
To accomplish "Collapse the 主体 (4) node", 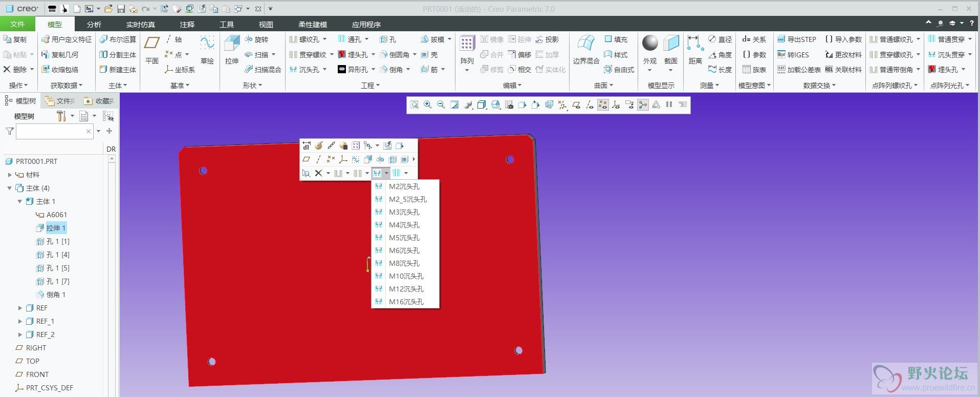I will click(x=9, y=188).
